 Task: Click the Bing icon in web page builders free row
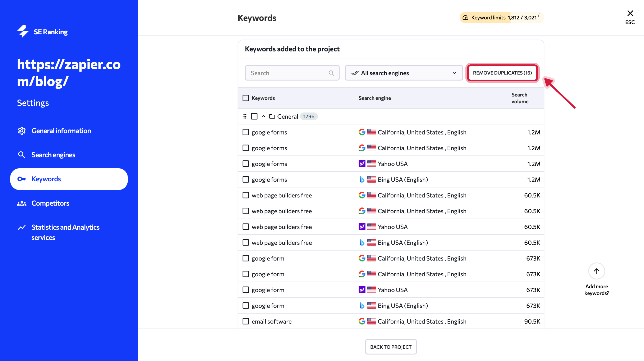(x=362, y=242)
